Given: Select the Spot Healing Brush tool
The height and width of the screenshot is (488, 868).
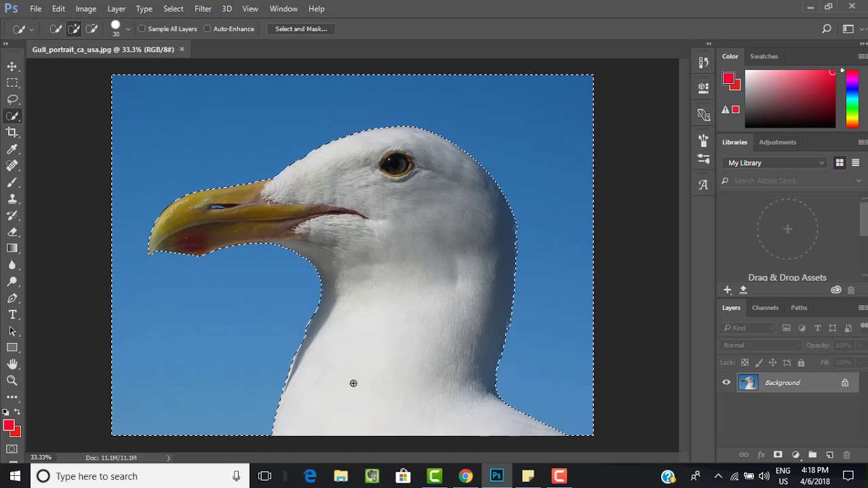Looking at the screenshot, I should [12, 165].
